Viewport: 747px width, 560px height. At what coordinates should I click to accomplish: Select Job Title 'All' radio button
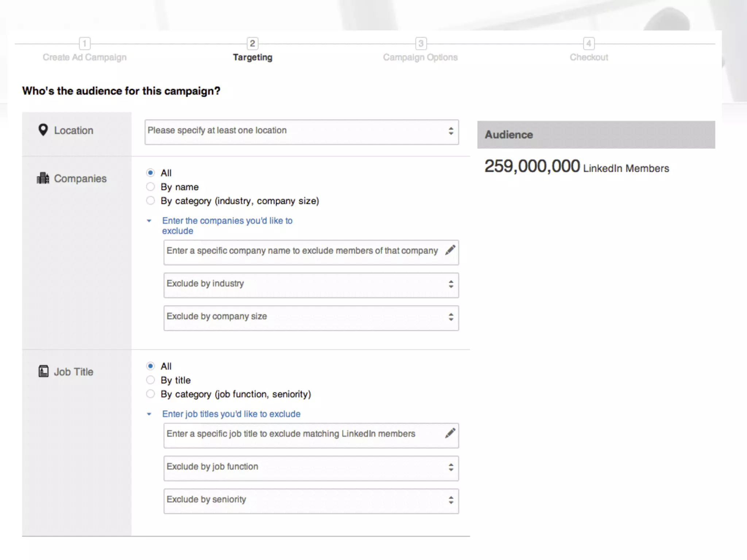click(x=150, y=366)
